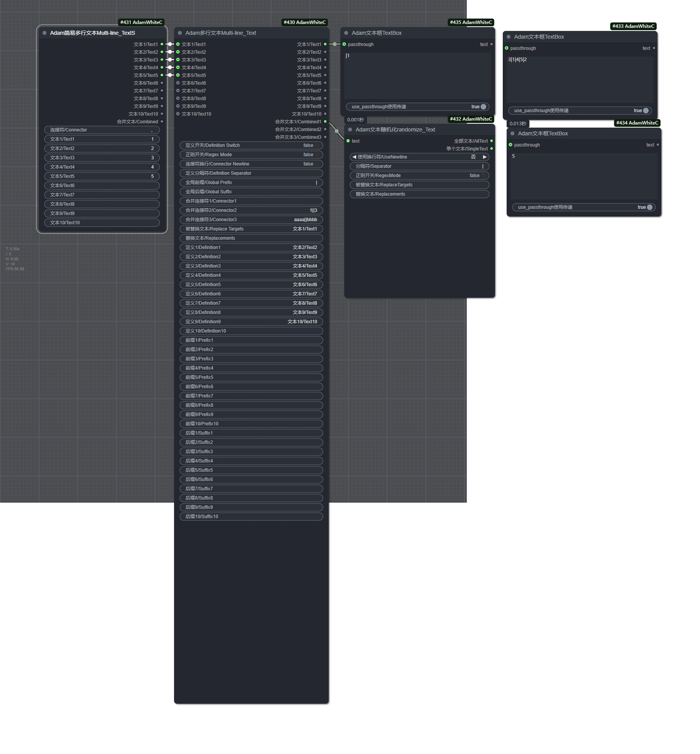Edit 后缀1/Suffix1 field
The image size is (700, 754).
tap(251, 433)
